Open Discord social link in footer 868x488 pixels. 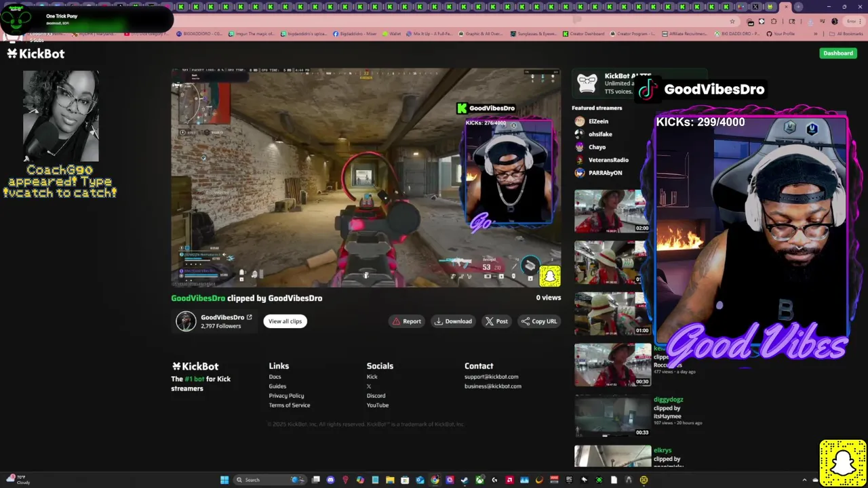point(376,396)
